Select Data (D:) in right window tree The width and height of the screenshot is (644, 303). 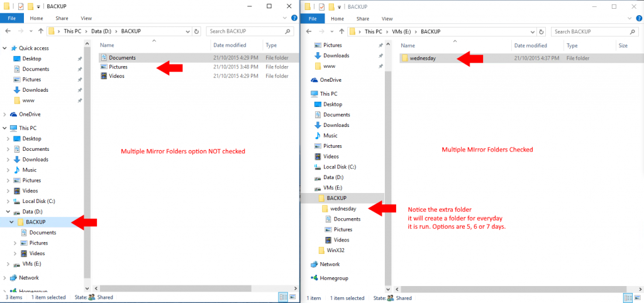point(333,177)
